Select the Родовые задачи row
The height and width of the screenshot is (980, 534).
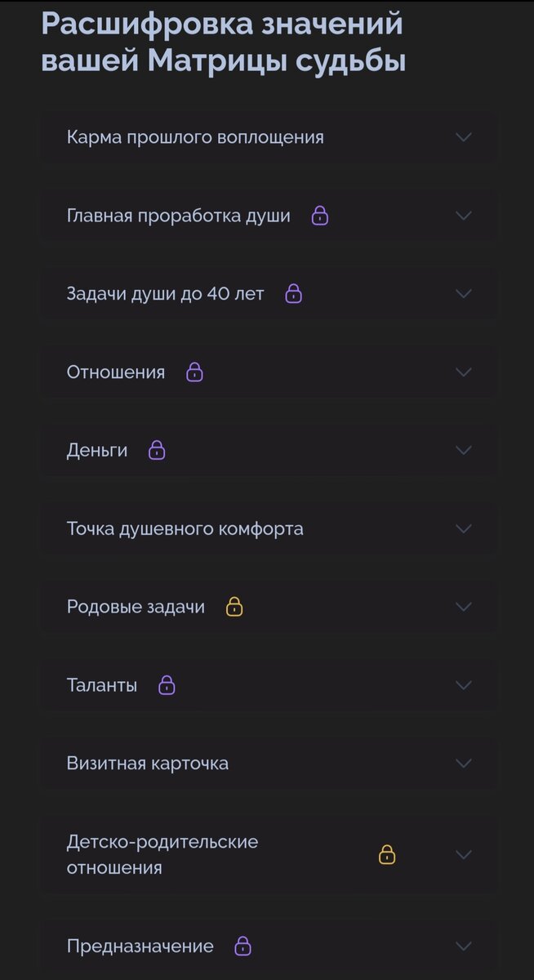(135, 606)
